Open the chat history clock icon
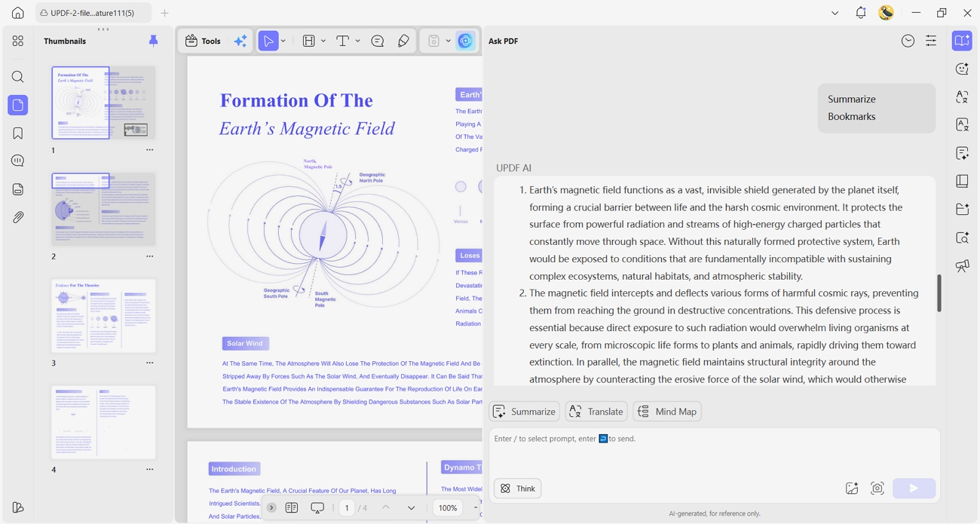The image size is (980, 524). pos(908,41)
